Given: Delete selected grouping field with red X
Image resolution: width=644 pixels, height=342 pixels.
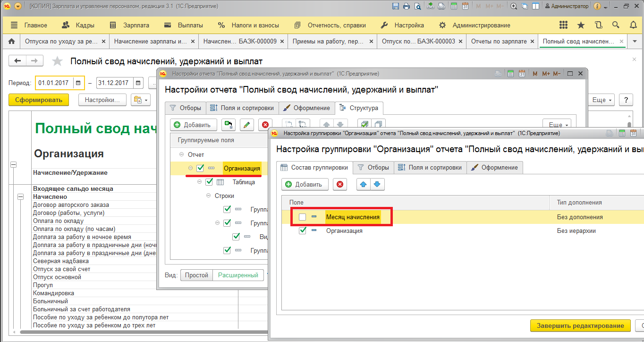Looking at the screenshot, I should tap(340, 185).
